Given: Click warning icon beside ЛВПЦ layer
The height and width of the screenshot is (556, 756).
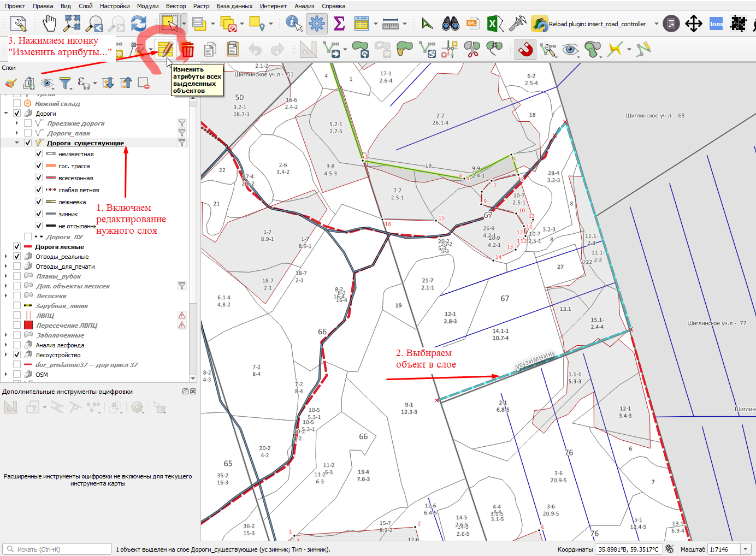Looking at the screenshot, I should point(182,315).
